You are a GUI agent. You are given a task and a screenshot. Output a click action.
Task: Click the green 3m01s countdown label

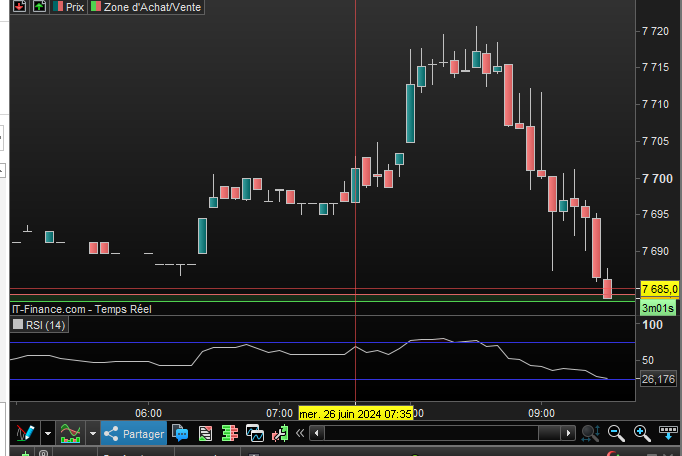658,308
